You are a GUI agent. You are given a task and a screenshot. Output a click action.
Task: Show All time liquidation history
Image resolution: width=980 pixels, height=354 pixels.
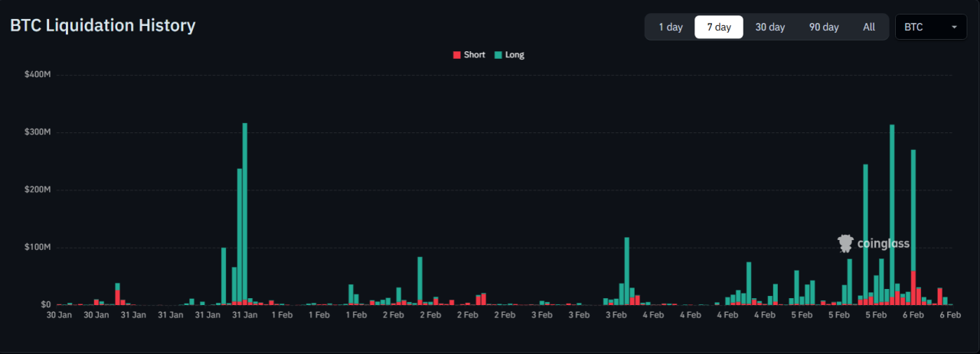click(869, 27)
